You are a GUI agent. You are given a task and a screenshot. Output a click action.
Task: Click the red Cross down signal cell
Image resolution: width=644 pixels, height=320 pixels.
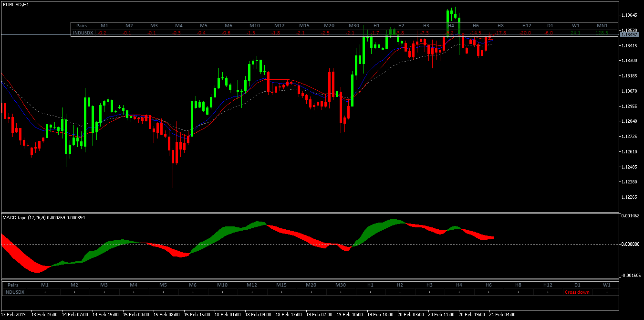pos(577,292)
